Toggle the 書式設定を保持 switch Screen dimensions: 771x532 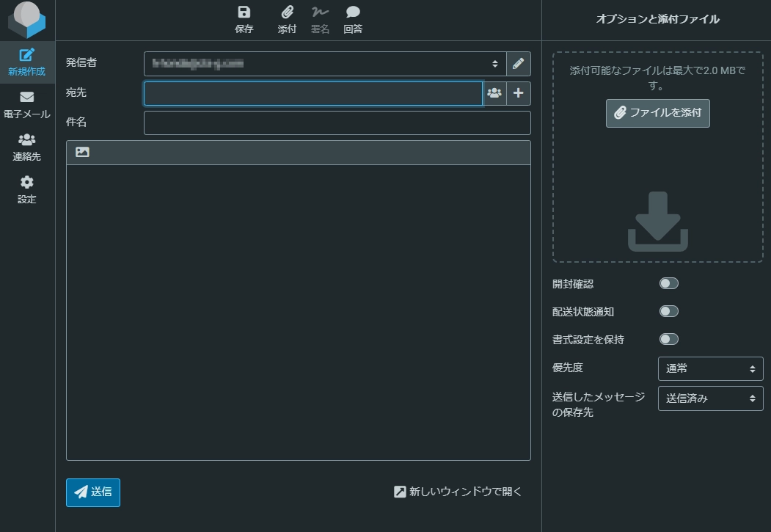(668, 339)
